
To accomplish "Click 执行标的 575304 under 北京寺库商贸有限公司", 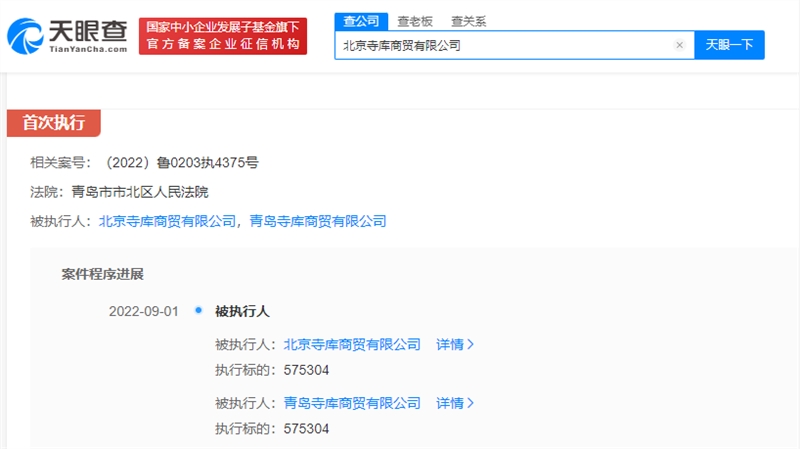I will [272, 370].
